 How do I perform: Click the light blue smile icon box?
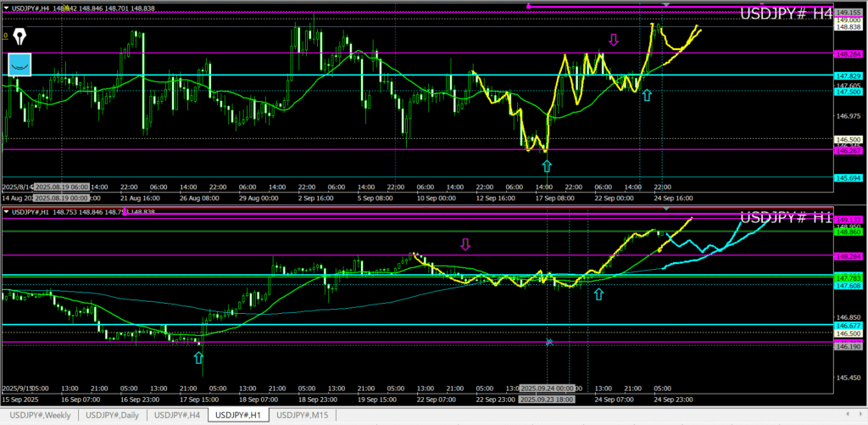point(19,64)
